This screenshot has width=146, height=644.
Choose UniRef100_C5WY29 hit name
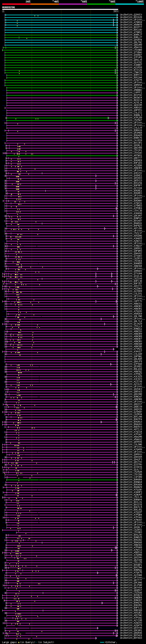click(x=131, y=72)
